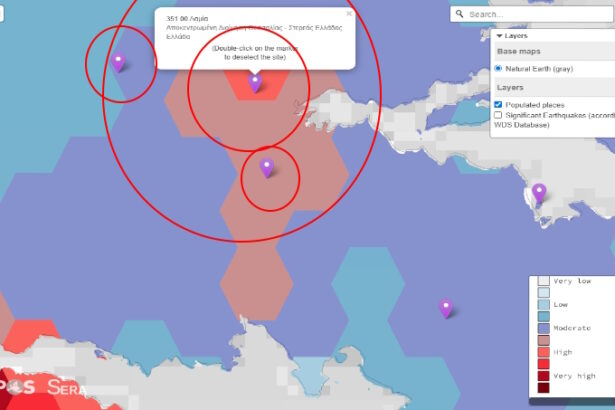This screenshot has height=410, width=615.
Task: Uncheck the Populated places layer
Action: (499, 104)
